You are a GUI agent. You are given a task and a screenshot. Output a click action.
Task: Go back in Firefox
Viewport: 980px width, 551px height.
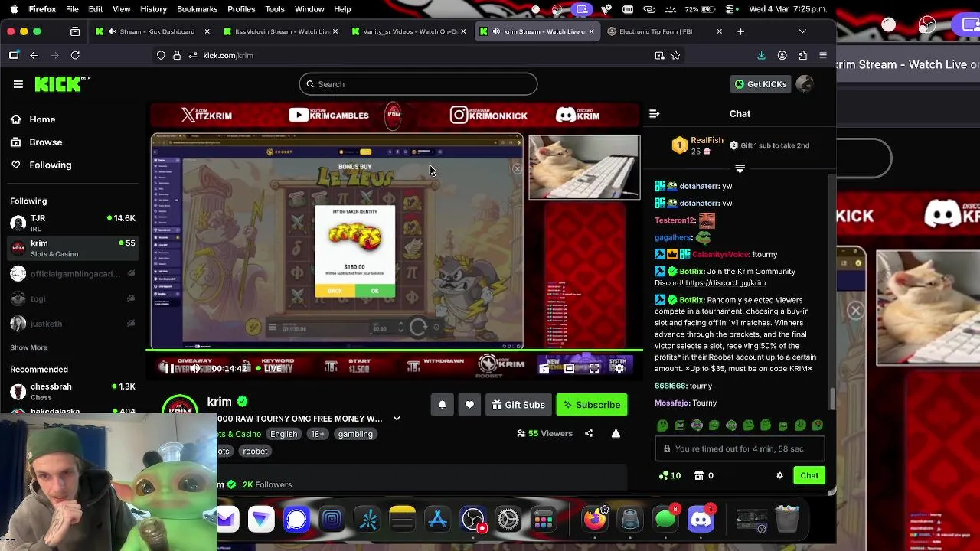point(34,55)
